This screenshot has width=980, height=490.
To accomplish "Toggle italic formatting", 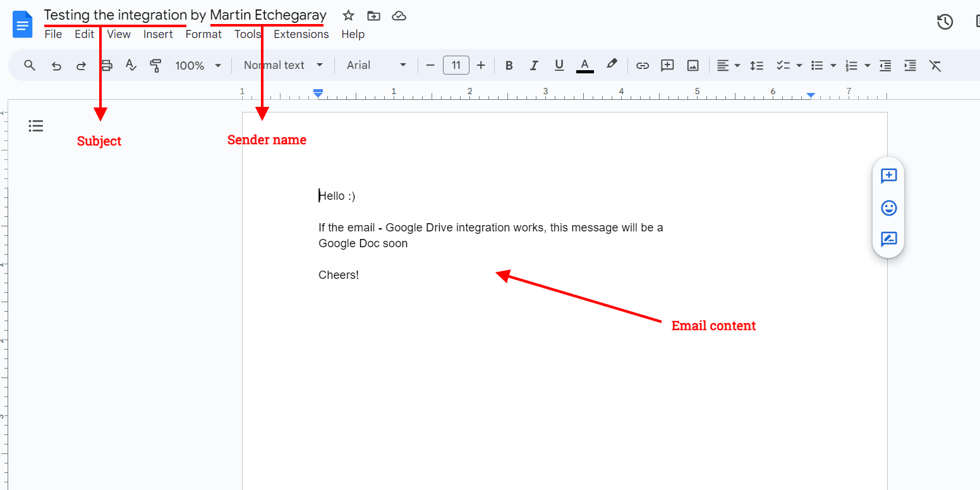I will [x=534, y=65].
